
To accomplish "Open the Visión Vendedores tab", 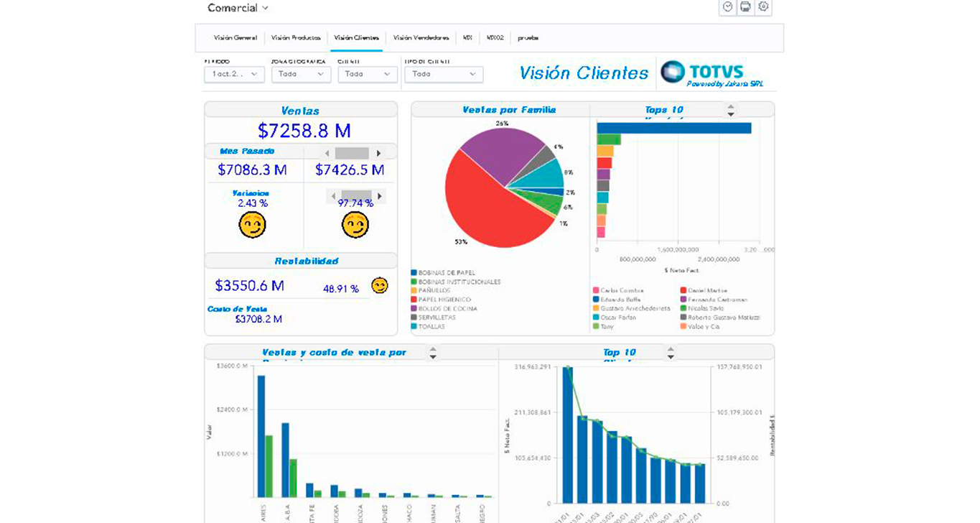I will click(x=421, y=37).
